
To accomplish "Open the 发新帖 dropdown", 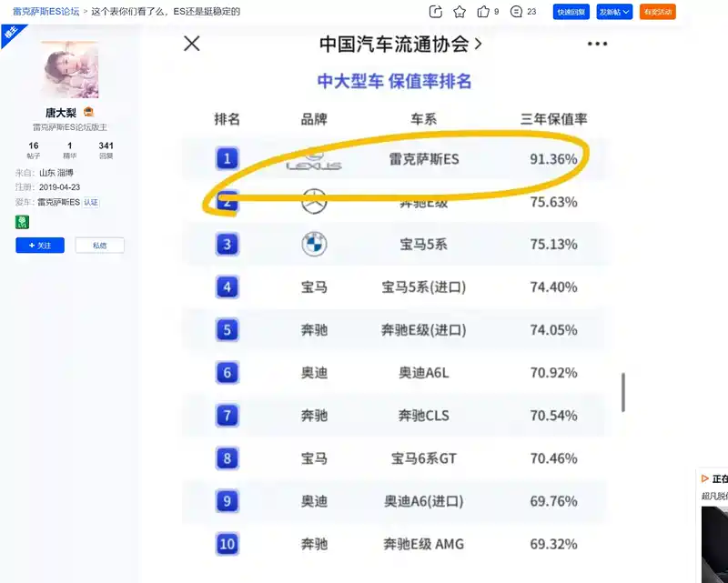I will click(x=614, y=12).
